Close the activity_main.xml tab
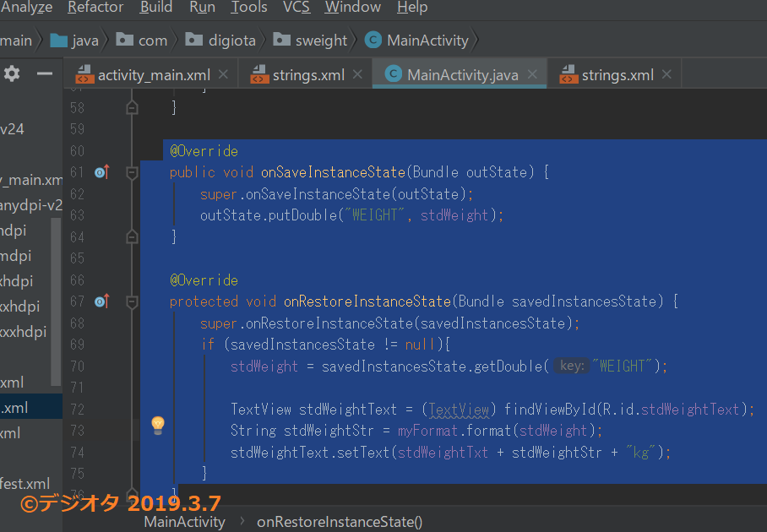Viewport: 767px width, 532px height. pos(223,74)
